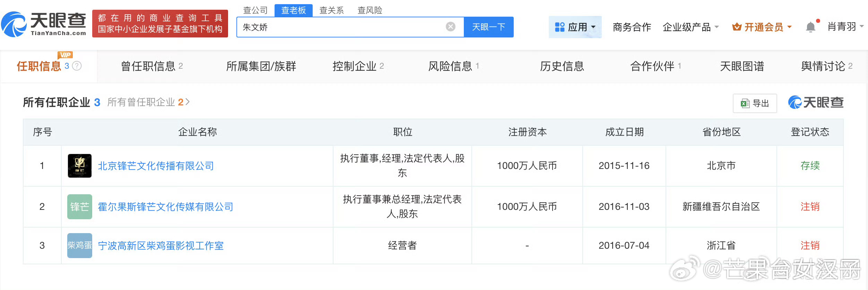868x290 pixels.
Task: Open the 天眼图谱 tab
Action: tap(742, 66)
